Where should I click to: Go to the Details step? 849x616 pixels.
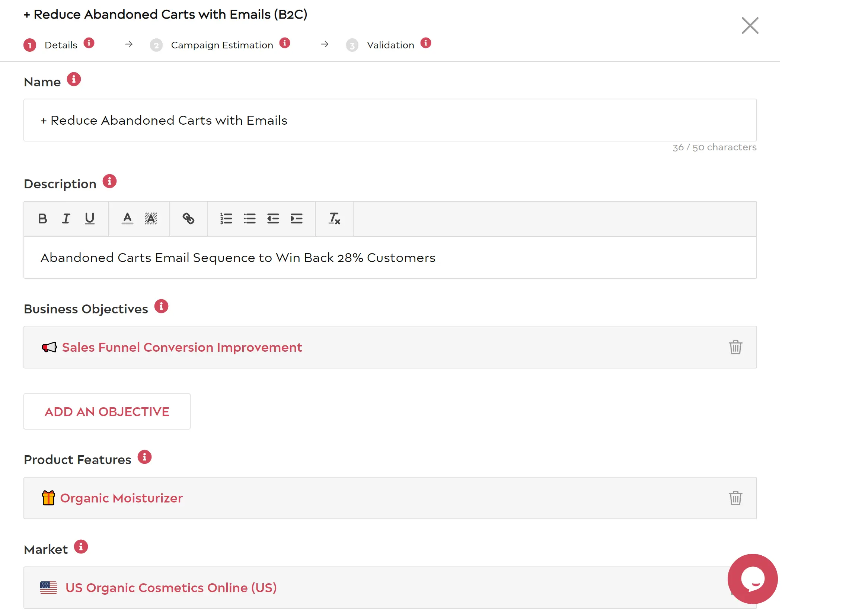[x=61, y=45]
